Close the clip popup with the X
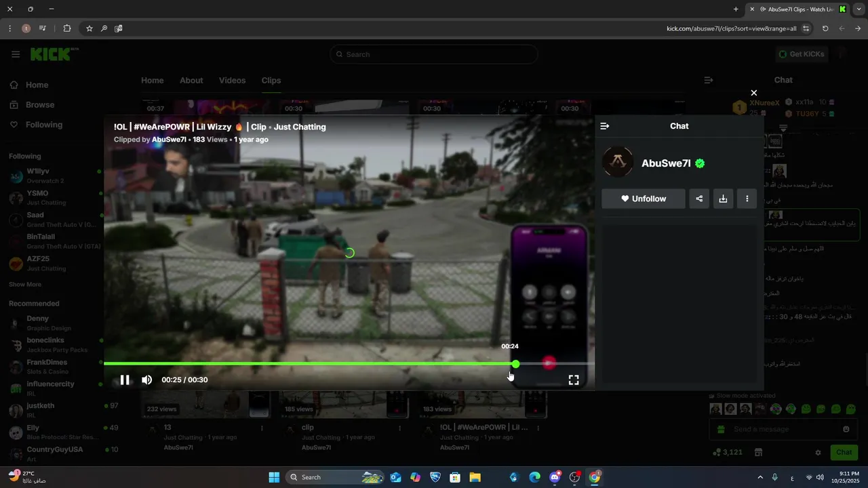 753,93
